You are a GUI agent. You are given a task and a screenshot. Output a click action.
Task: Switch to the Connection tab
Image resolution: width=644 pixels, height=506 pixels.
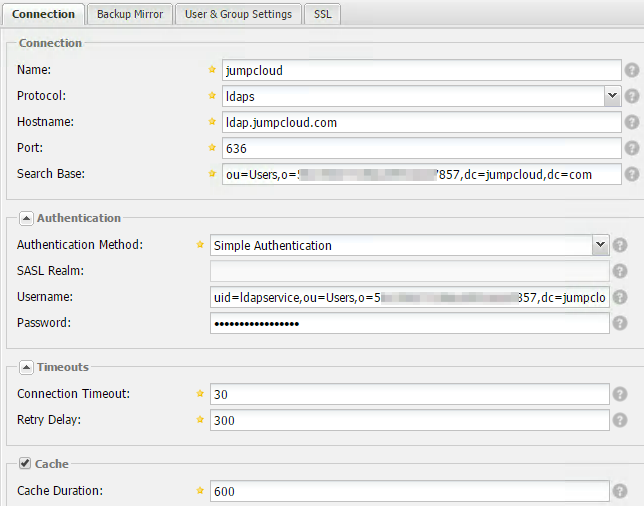(43, 14)
